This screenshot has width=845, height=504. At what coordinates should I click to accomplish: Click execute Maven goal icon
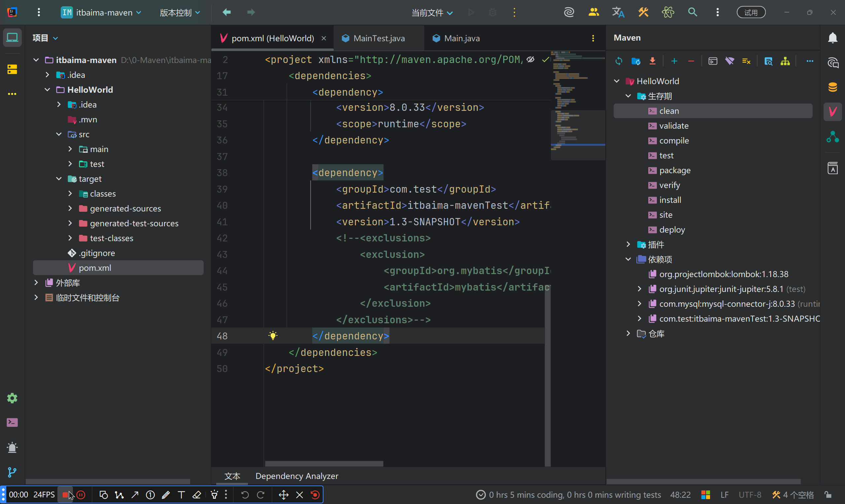click(713, 61)
